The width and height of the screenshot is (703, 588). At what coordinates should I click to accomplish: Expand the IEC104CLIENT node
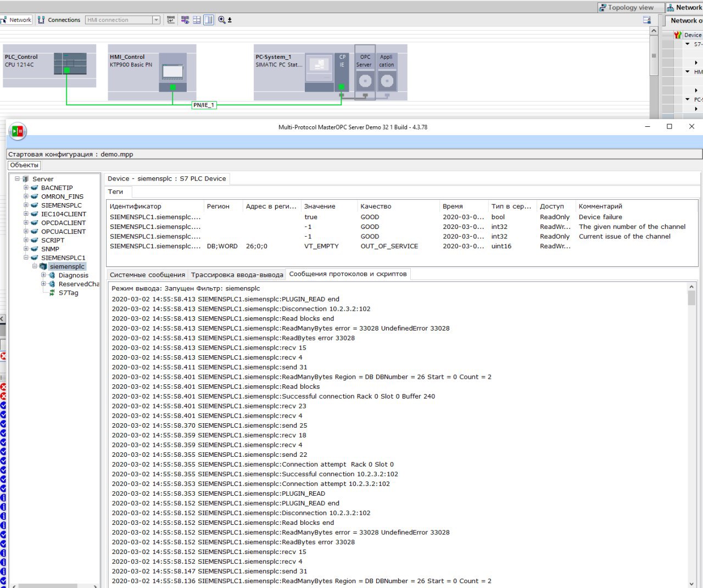[x=26, y=214]
